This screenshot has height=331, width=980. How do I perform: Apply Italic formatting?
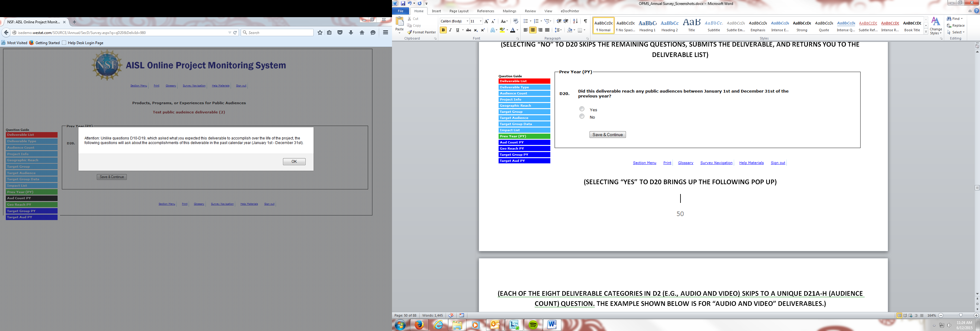pos(450,30)
